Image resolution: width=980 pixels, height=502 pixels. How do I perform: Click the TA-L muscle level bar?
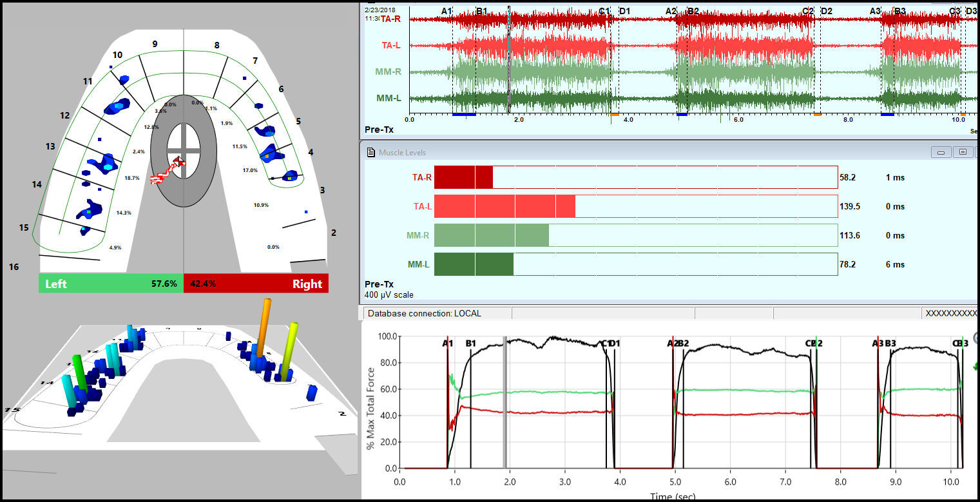coord(503,206)
